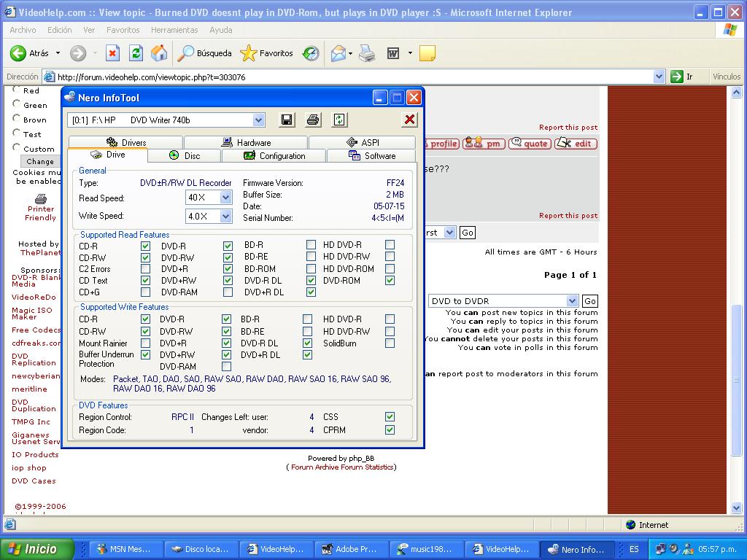Open the Atrás history dropdown arrow
Image resolution: width=747 pixels, height=560 pixels.
[58, 53]
